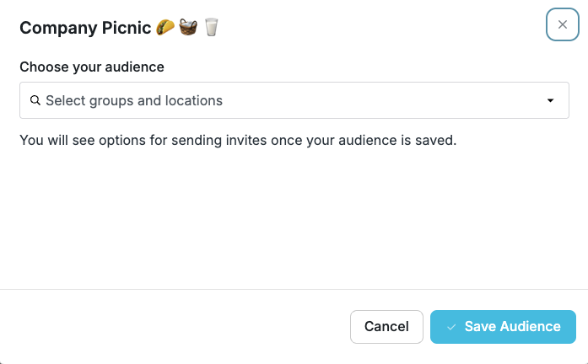Click the empty area below the helper text
The height and width of the screenshot is (364, 588).
coord(294,217)
